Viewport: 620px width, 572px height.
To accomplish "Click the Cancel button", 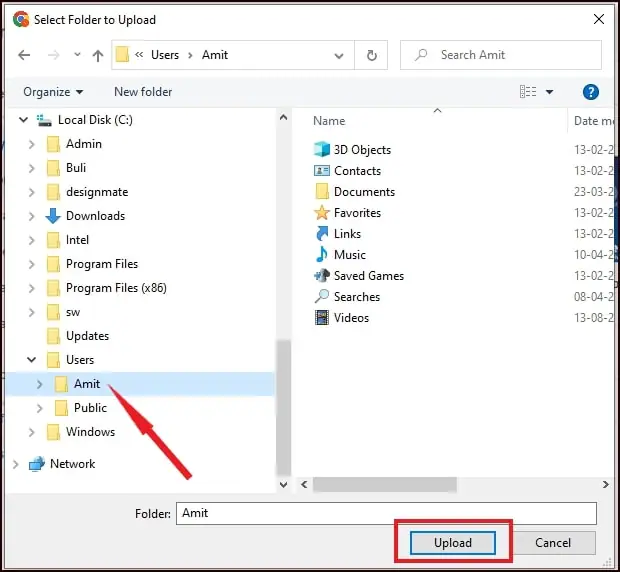I will pos(553,543).
